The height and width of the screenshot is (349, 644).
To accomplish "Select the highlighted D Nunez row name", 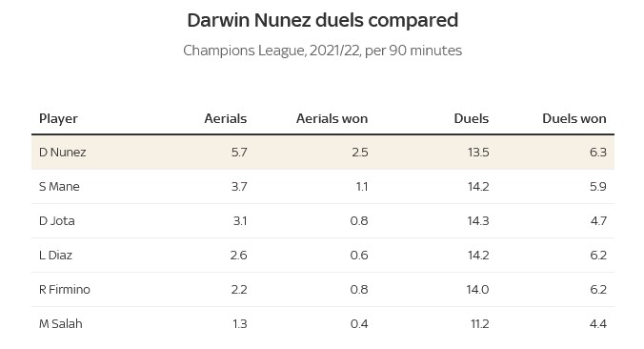I will 63,153.
